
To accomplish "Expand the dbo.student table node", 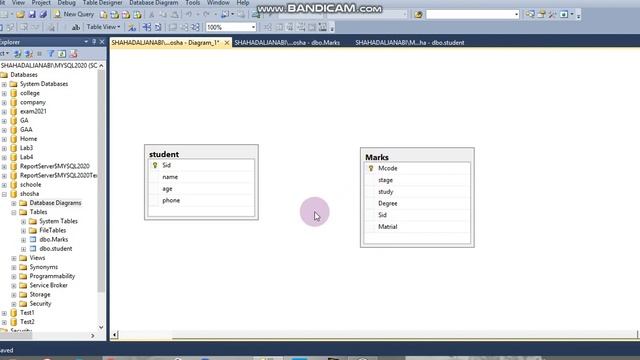I will tap(24, 249).
